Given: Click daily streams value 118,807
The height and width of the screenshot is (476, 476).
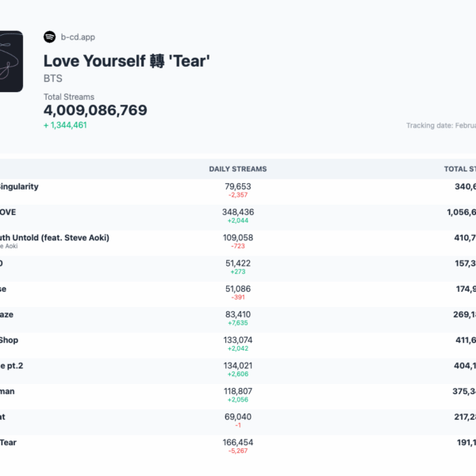Looking at the screenshot, I should coord(238,391).
